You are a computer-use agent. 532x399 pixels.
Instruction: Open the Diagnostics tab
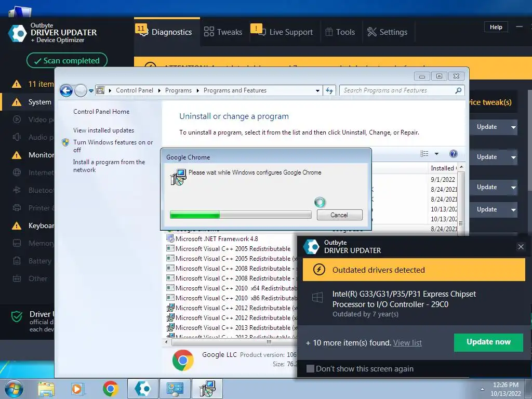167,32
